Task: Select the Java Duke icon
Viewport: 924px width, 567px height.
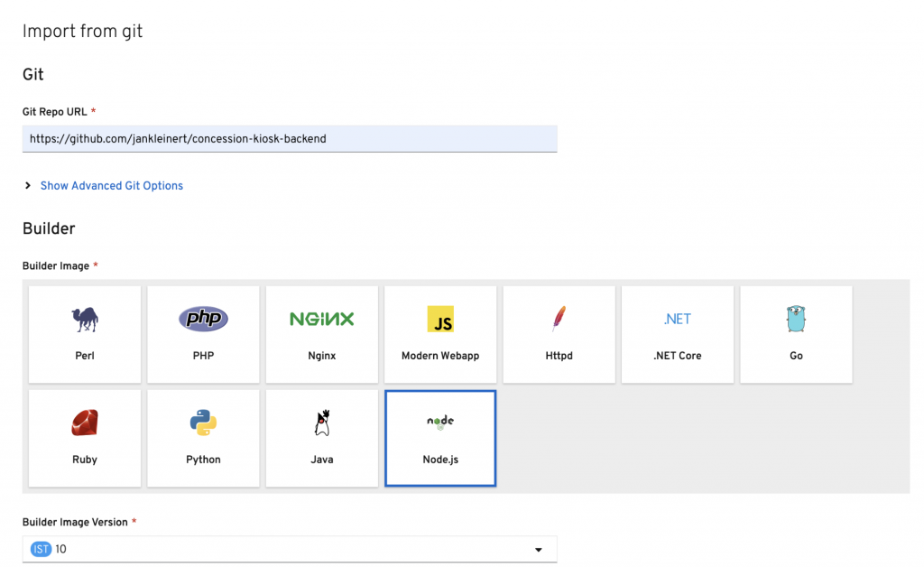Action: pyautogui.click(x=321, y=423)
